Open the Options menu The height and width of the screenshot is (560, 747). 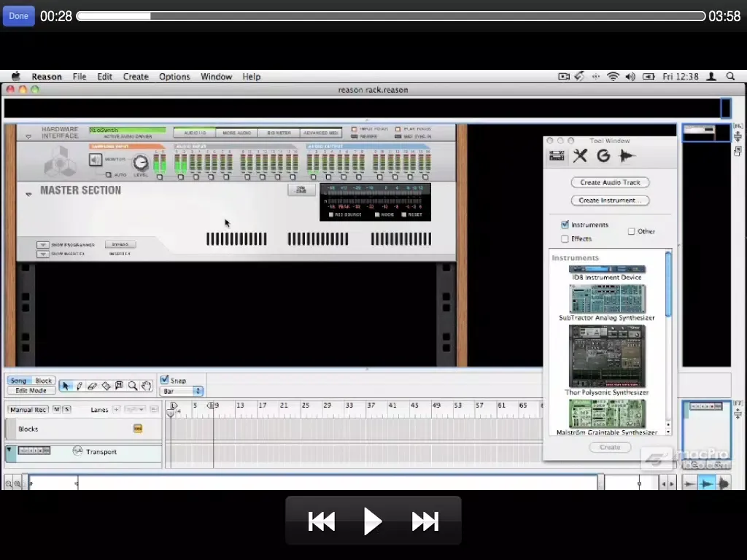point(174,76)
